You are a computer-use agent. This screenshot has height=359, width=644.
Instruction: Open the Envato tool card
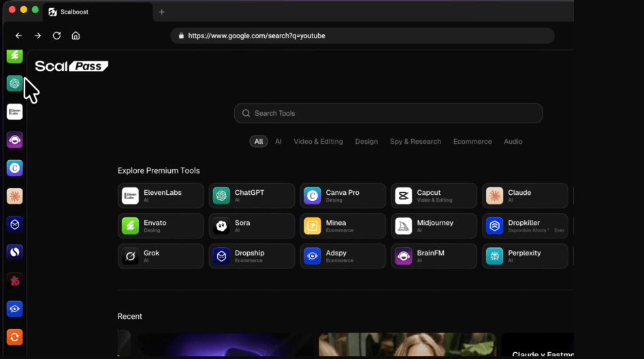(x=161, y=226)
